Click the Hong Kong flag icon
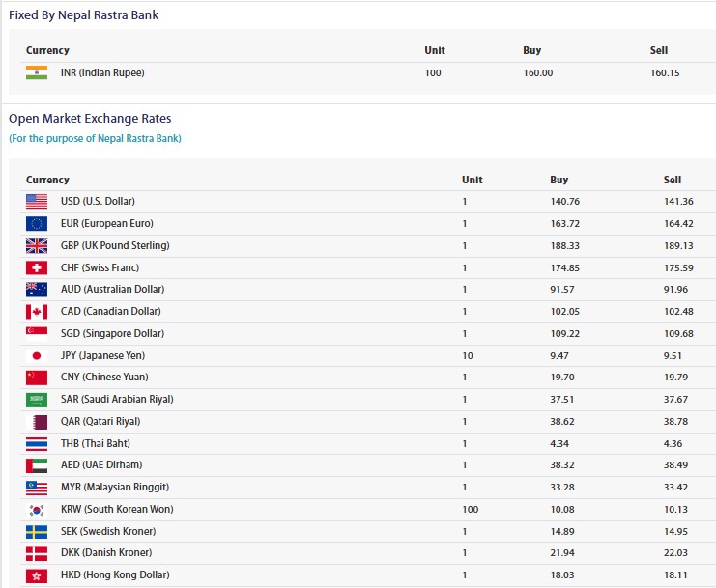716x588 pixels. point(37,575)
